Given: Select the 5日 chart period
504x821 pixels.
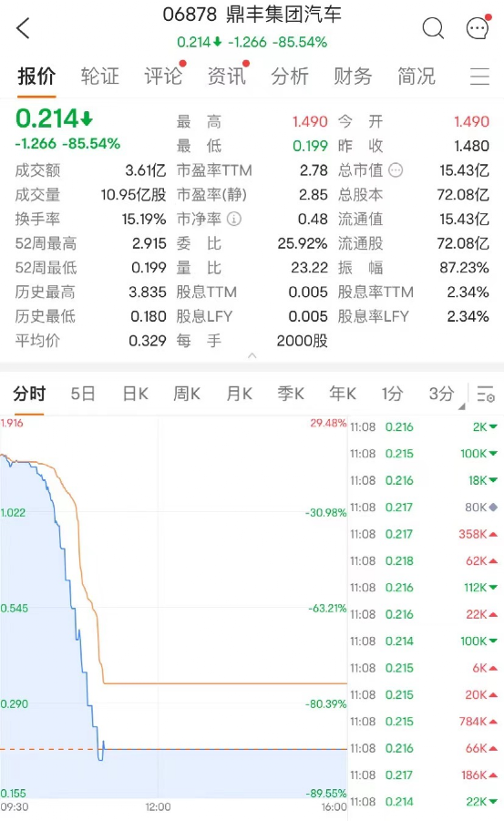Looking at the screenshot, I should click(x=83, y=394).
